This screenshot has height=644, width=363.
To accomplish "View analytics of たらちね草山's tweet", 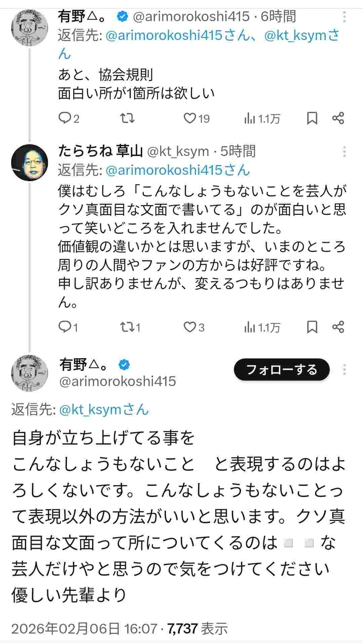I will click(249, 327).
